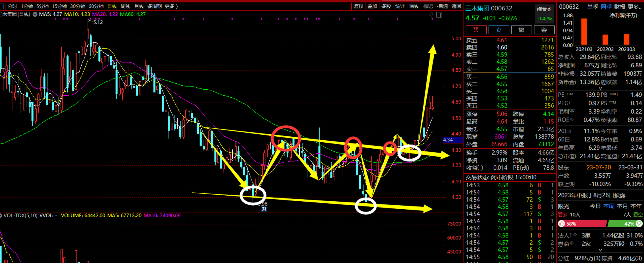Expand the financial data section chevron
This screenshot has height=263, width=644.
click(600, 88)
